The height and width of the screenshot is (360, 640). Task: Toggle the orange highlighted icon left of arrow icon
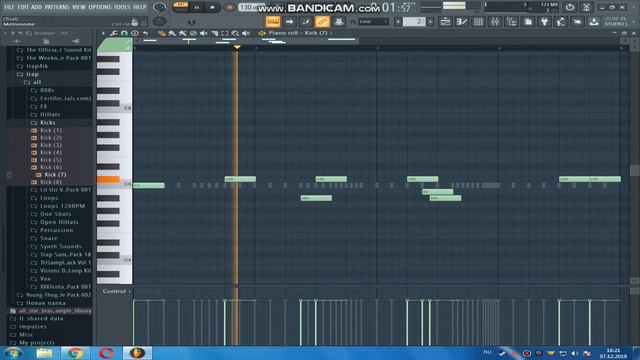click(273, 21)
